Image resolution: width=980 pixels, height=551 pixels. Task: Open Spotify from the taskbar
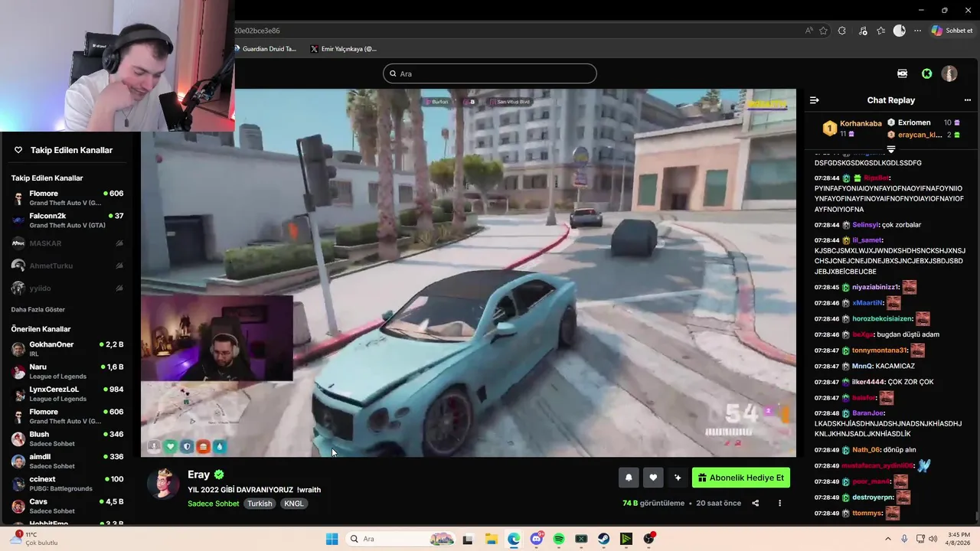click(559, 539)
